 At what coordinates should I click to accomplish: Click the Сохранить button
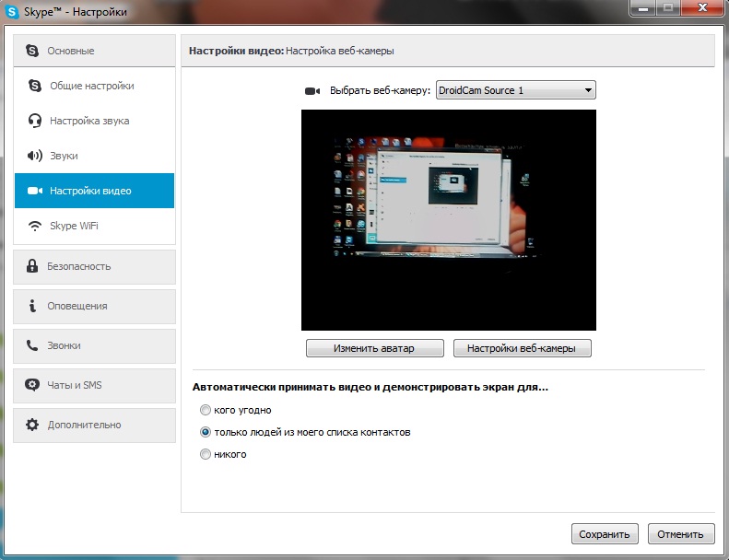[x=605, y=534]
